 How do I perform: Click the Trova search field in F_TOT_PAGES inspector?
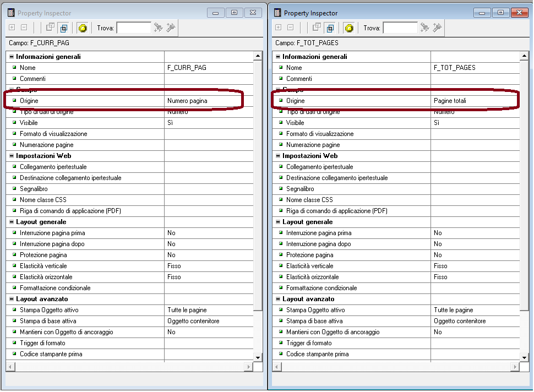coord(400,28)
